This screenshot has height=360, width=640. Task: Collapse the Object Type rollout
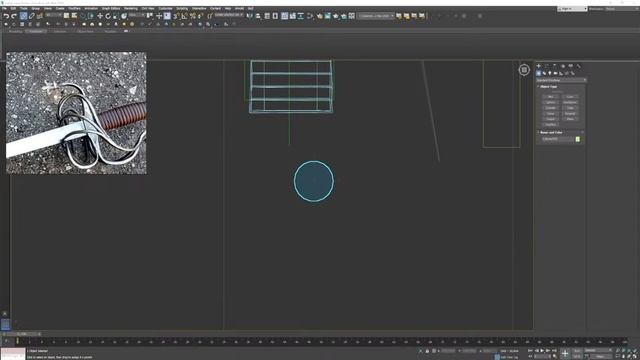click(x=548, y=87)
